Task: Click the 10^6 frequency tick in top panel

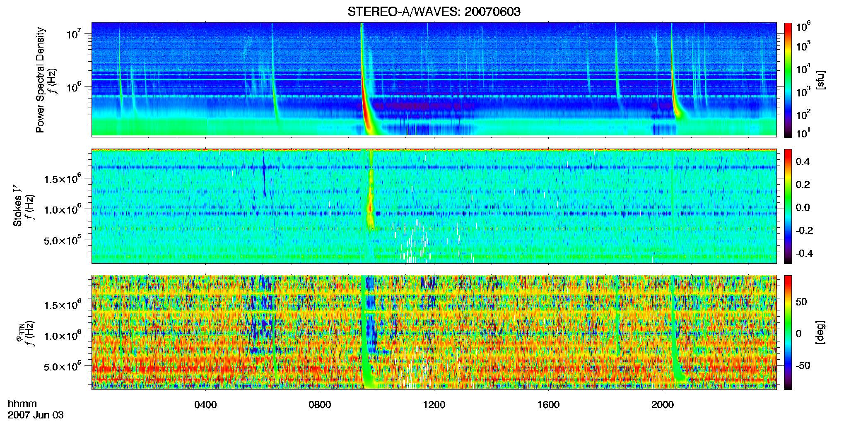Action: 73,87
